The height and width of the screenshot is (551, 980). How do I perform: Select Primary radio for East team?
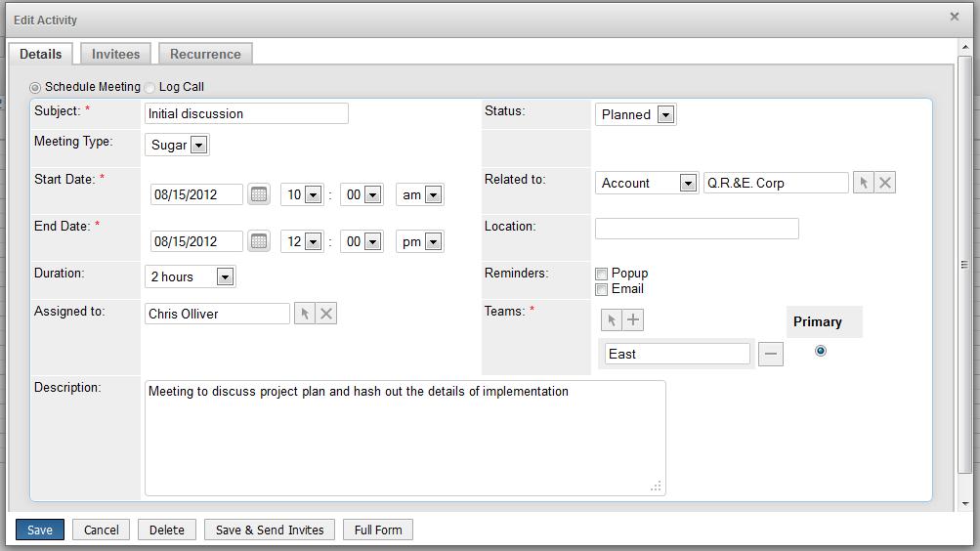click(821, 351)
